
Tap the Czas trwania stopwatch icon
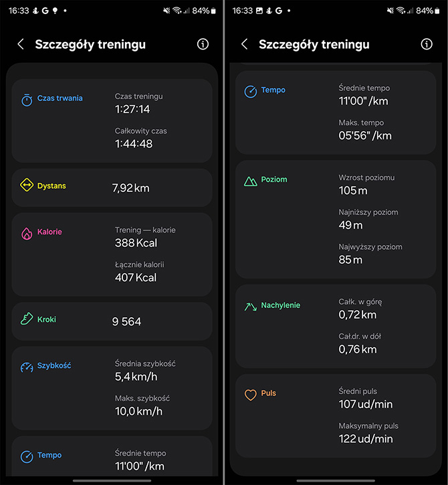27,100
